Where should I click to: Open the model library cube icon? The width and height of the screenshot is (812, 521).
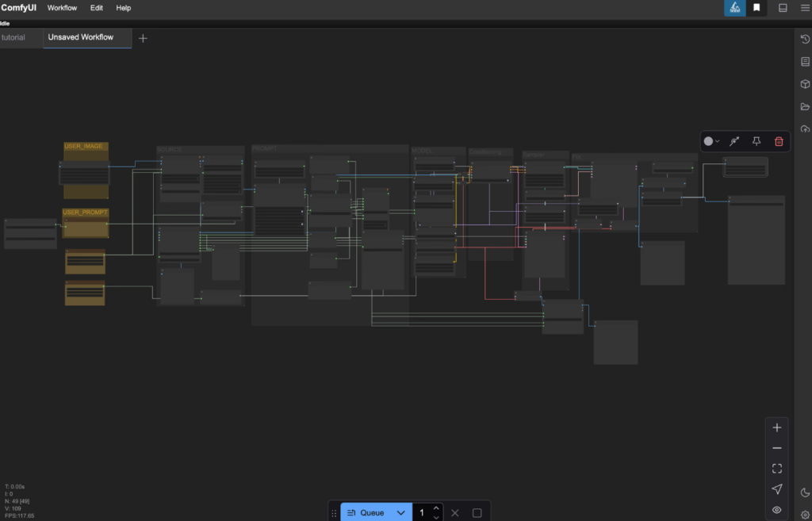805,84
